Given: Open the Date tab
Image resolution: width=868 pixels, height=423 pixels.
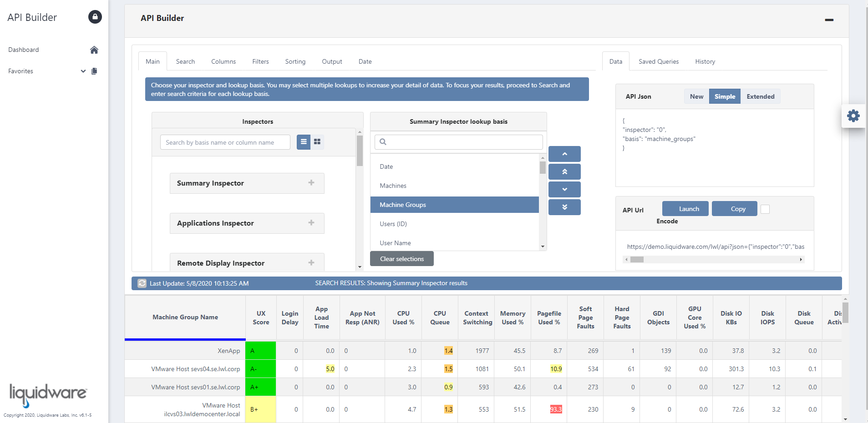Looking at the screenshot, I should click(365, 61).
